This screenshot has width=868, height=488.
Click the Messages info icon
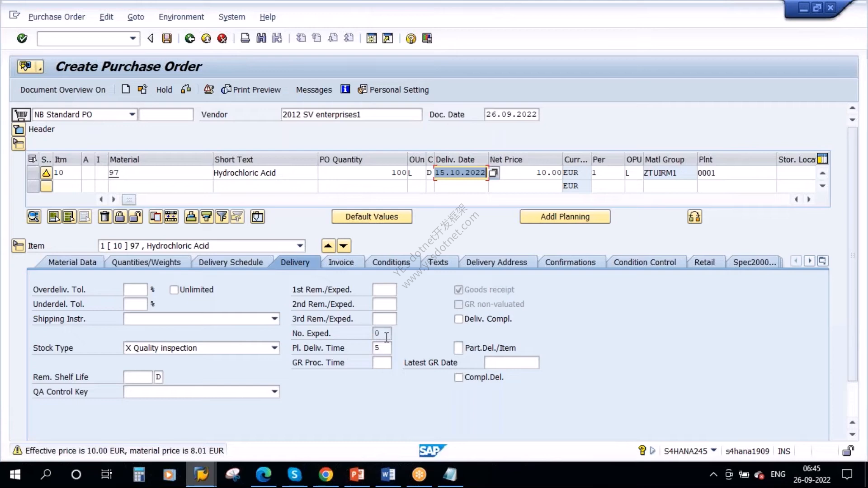pyautogui.click(x=345, y=89)
